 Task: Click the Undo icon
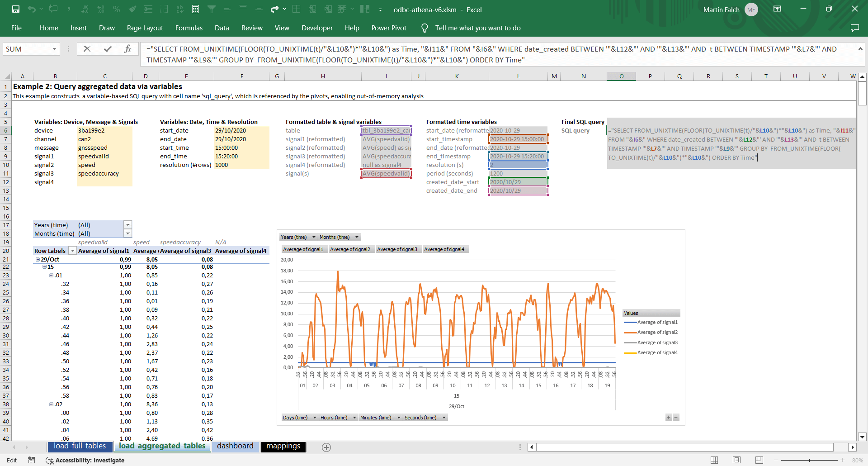pos(31,9)
